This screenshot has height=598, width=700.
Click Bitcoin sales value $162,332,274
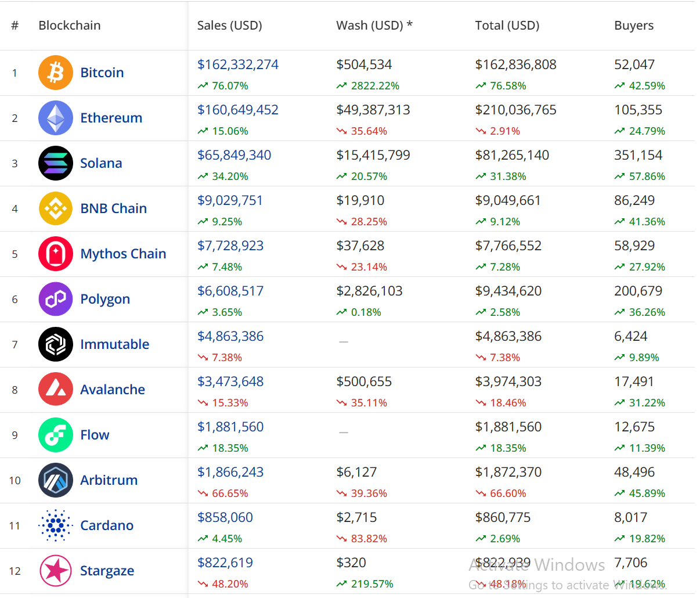coord(238,64)
